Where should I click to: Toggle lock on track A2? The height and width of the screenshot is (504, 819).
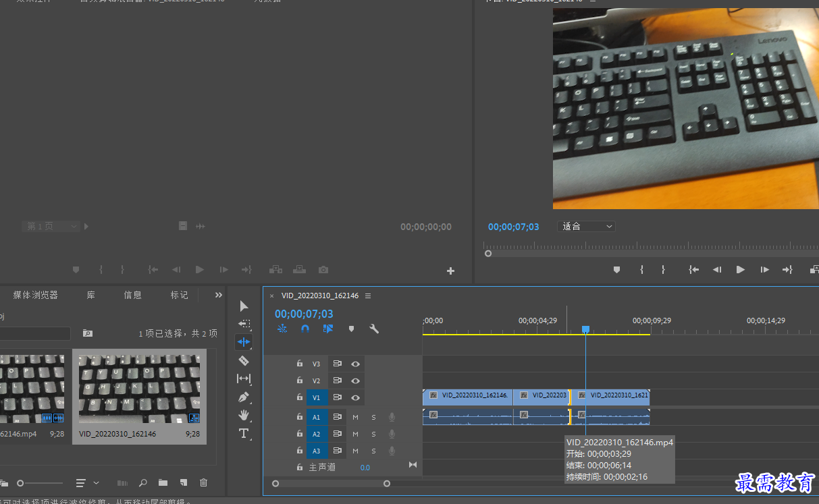point(300,434)
